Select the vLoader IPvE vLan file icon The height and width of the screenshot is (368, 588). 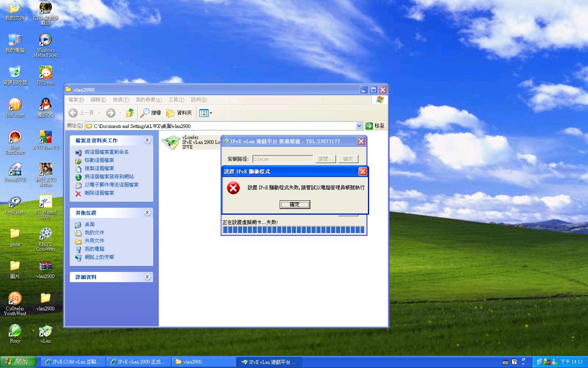pyautogui.click(x=171, y=142)
